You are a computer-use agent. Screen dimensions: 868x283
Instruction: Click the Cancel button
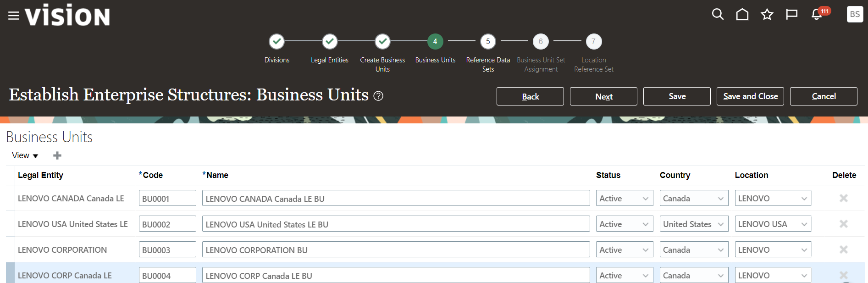pyautogui.click(x=824, y=96)
